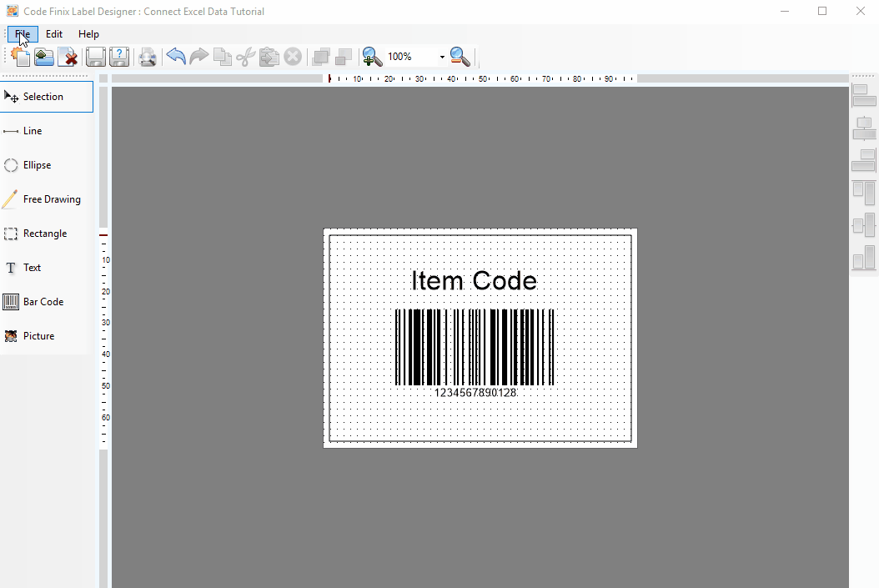
Task: Open an existing label file
Action: (43, 57)
